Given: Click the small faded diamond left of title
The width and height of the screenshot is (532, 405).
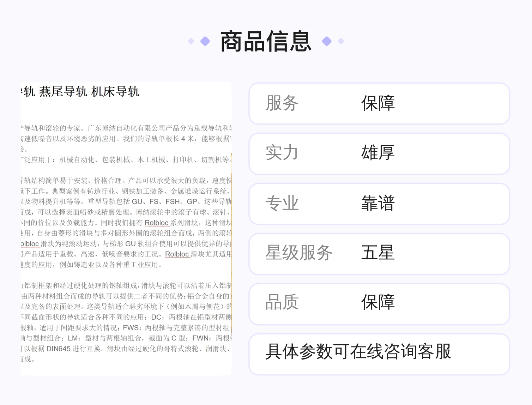Looking at the screenshot, I should coord(191,41).
